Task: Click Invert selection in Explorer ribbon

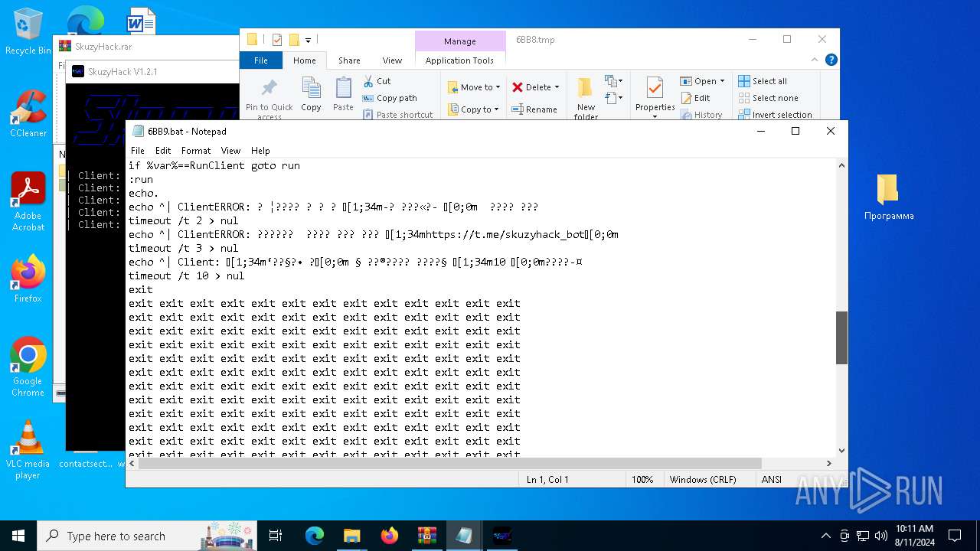Action: tap(775, 115)
